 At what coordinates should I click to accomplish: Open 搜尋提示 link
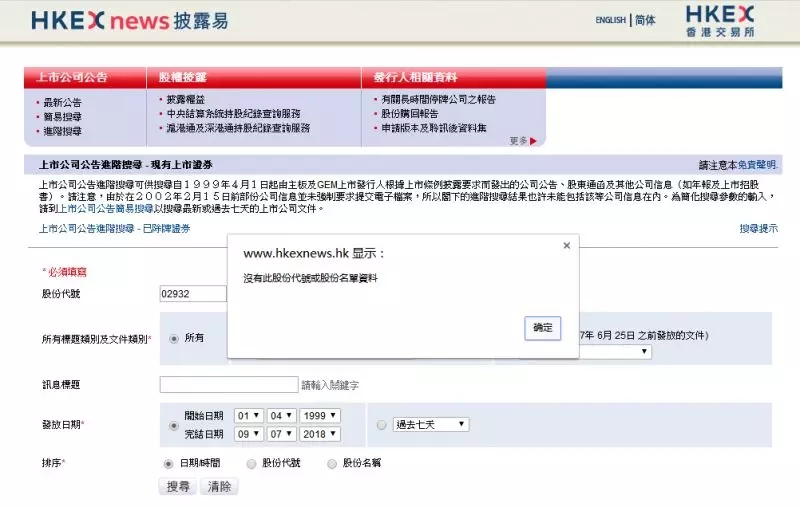[759, 229]
